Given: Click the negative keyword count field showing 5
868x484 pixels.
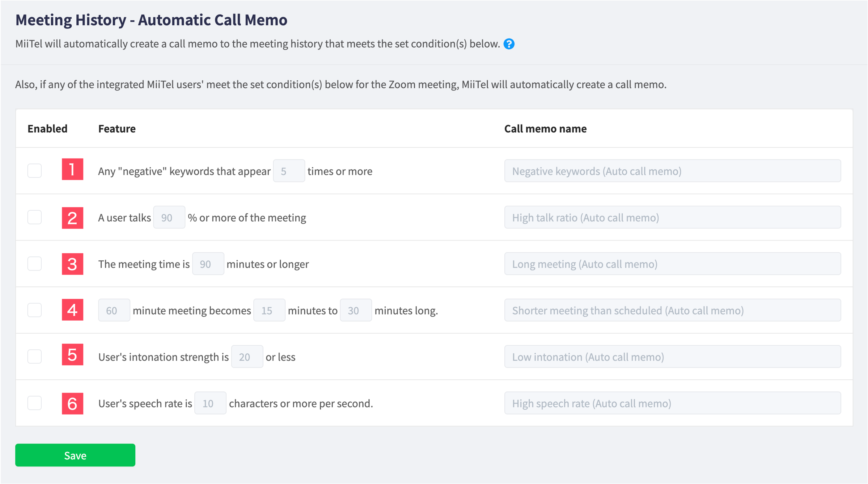Looking at the screenshot, I should click(289, 171).
